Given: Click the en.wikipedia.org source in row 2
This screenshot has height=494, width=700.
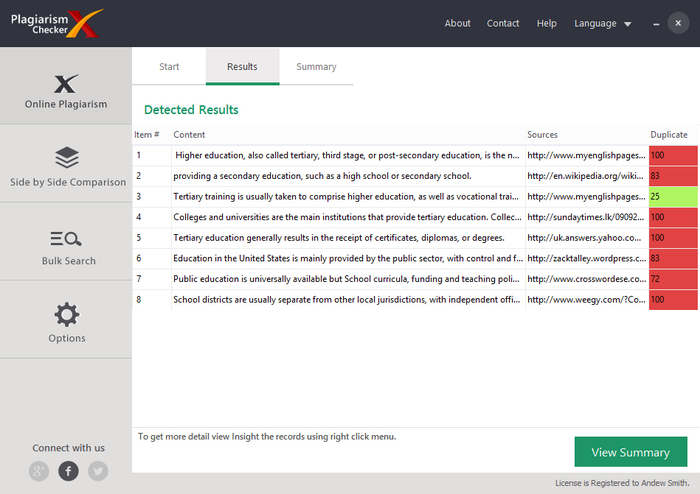Looking at the screenshot, I should click(x=585, y=176).
